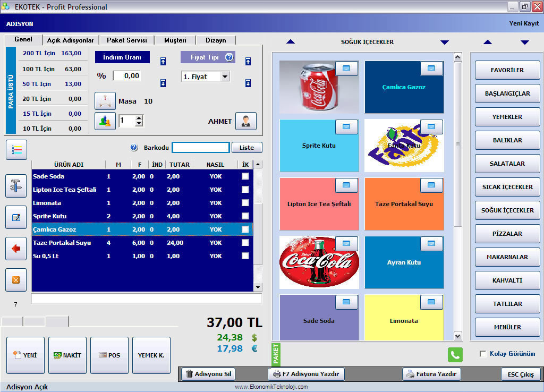Go to the Dizayn tab

click(x=216, y=40)
